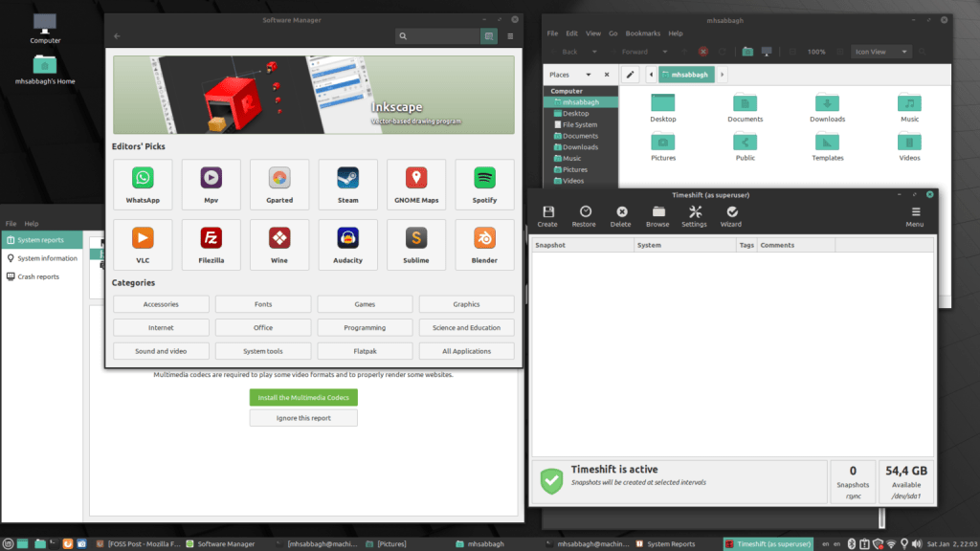Screen dimensions: 980x551
Task: Open the Blender app tile
Action: [x=484, y=243]
